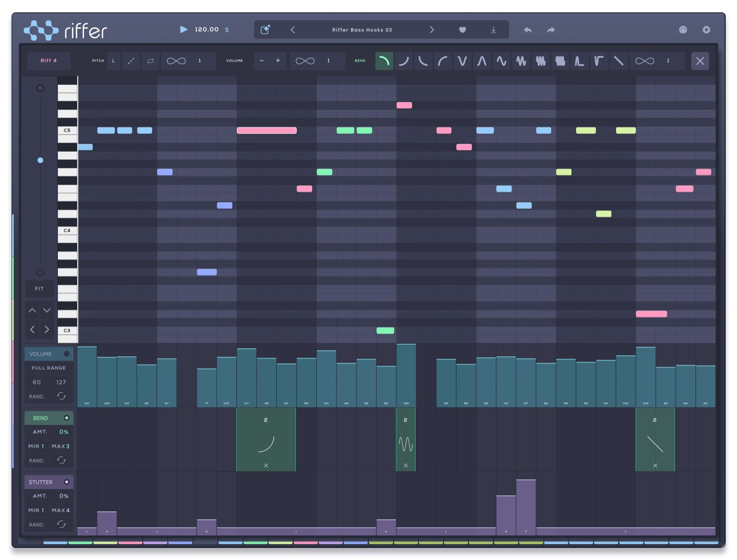Shift notes down with the down chevron
Screen dimensions: 737x560
[47, 311]
